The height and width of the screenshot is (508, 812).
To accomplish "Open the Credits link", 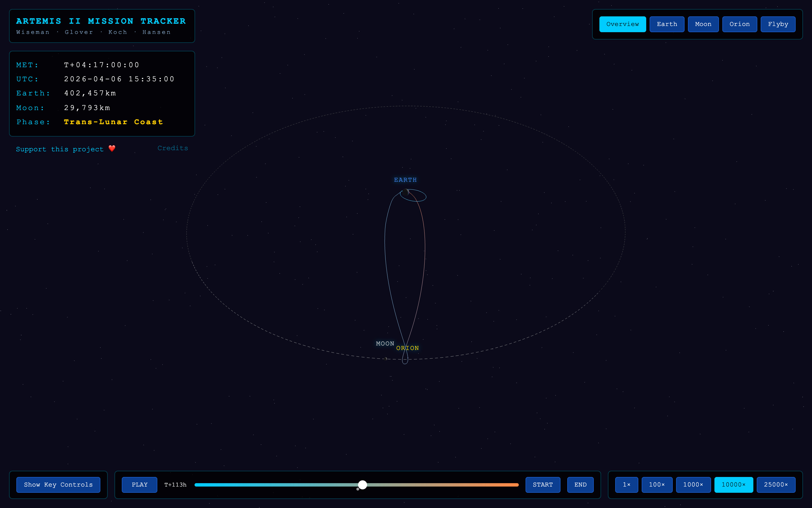I will 173,148.
